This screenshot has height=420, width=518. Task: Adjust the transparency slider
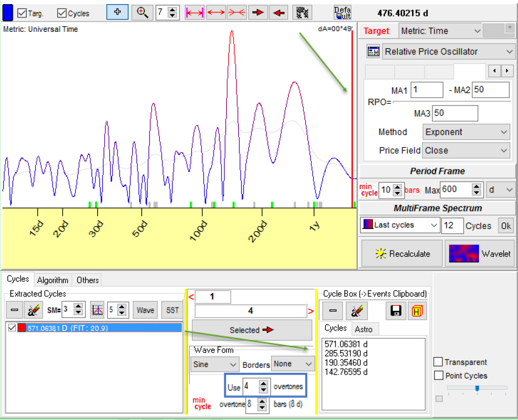point(477,388)
